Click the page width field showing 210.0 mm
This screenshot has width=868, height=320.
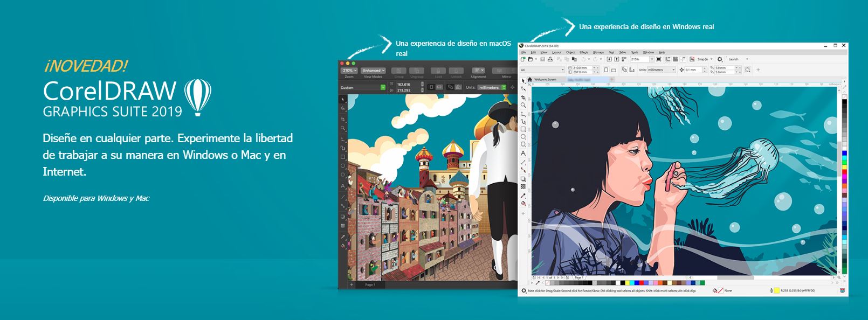[x=581, y=68]
